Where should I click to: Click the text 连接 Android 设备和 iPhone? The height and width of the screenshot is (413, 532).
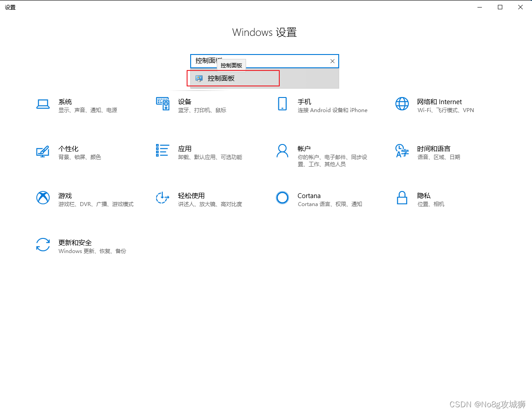[x=332, y=110]
